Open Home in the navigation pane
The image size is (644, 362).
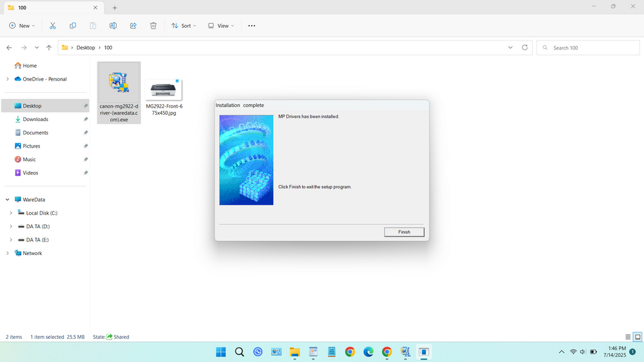[30, 65]
